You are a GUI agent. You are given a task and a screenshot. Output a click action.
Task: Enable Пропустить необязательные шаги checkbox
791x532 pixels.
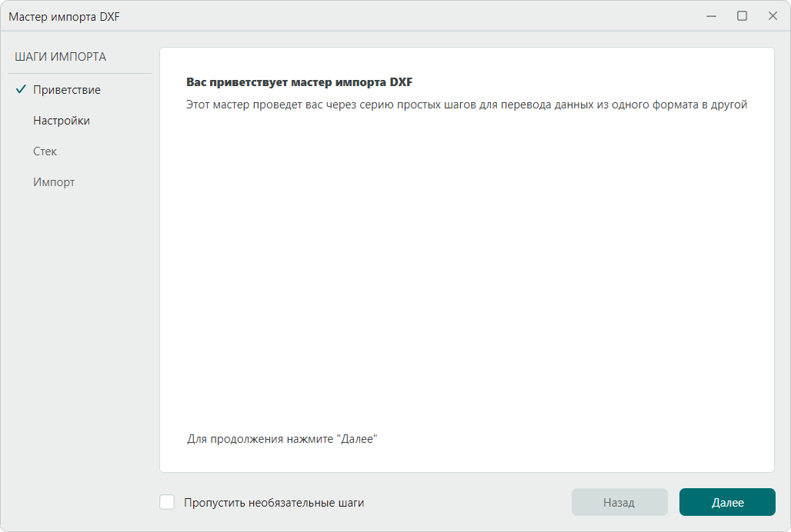pos(167,502)
